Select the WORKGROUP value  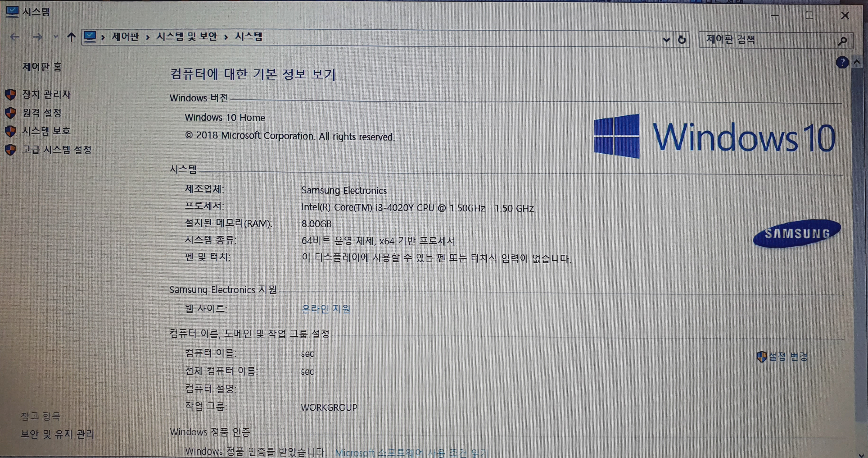[x=329, y=408]
